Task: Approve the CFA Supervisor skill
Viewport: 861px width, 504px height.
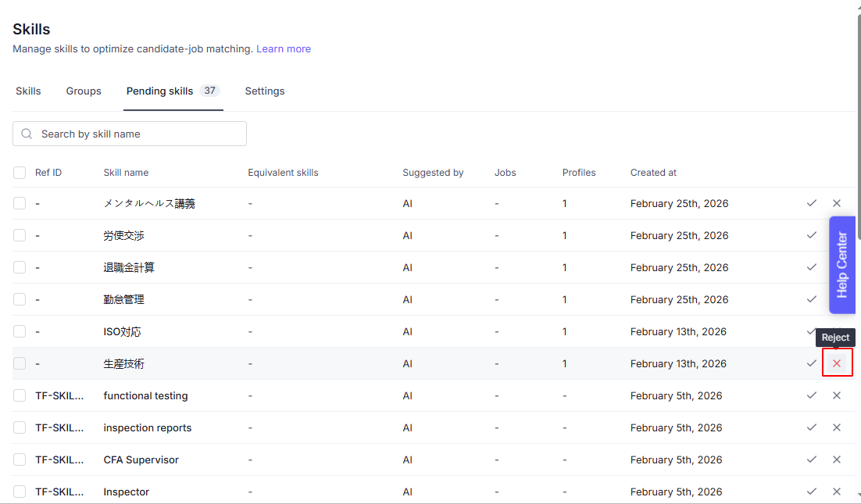Action: point(812,459)
